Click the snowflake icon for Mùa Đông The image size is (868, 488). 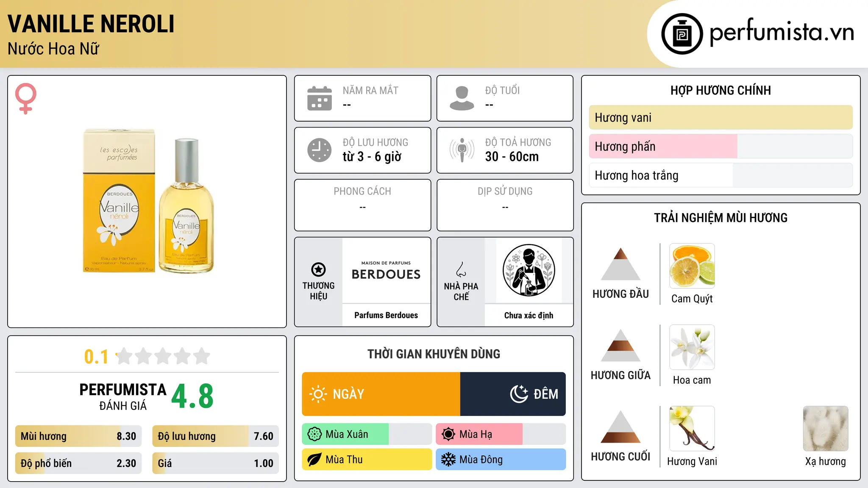448,460
